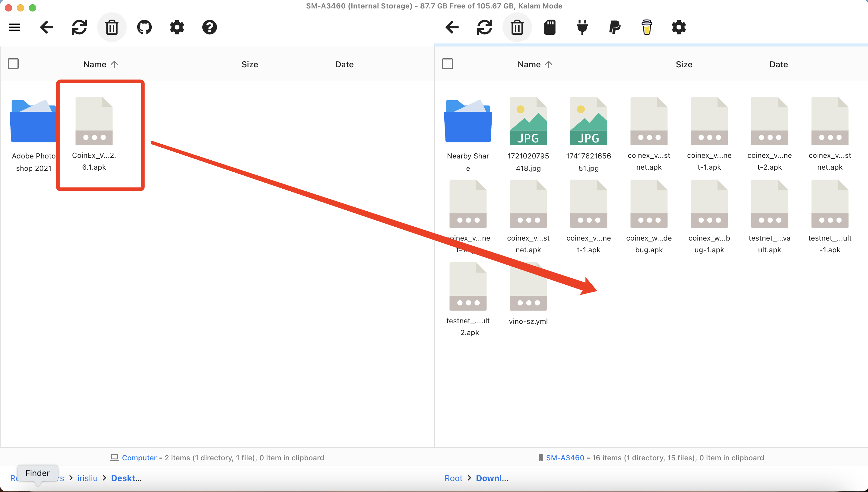868x492 pixels.
Task: Sort left pane by Name column
Action: pos(95,64)
